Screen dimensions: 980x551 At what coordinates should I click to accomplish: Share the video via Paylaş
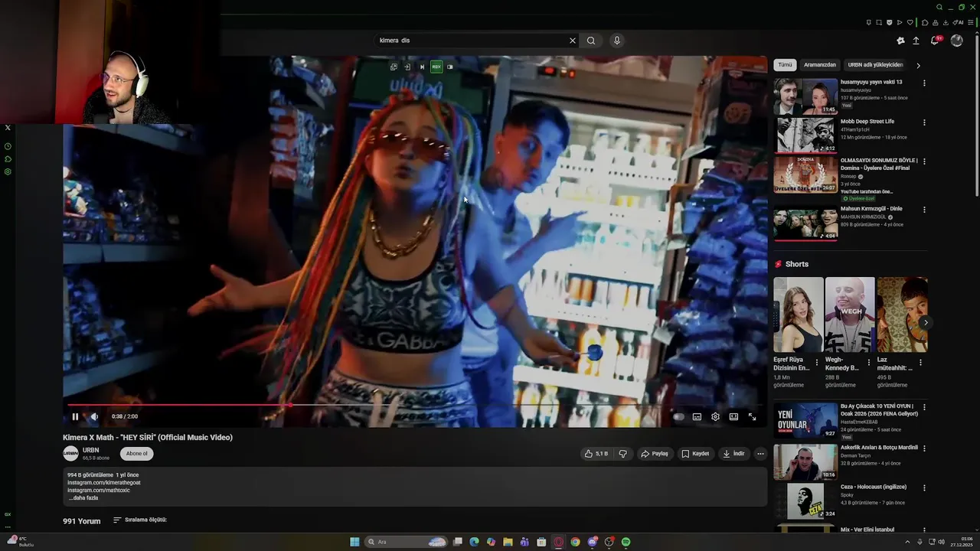655,454
